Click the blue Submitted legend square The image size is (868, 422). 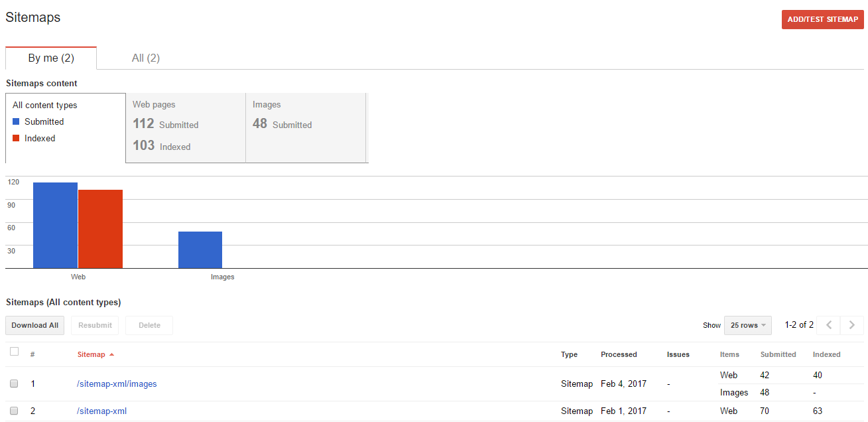[15, 121]
